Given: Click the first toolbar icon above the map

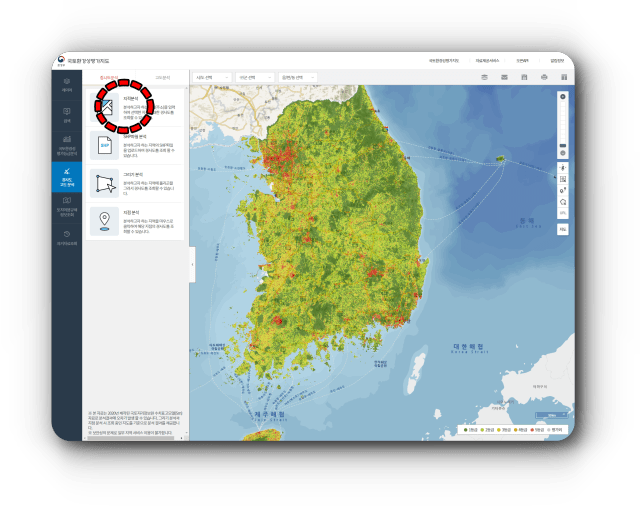Looking at the screenshot, I should click(484, 77).
